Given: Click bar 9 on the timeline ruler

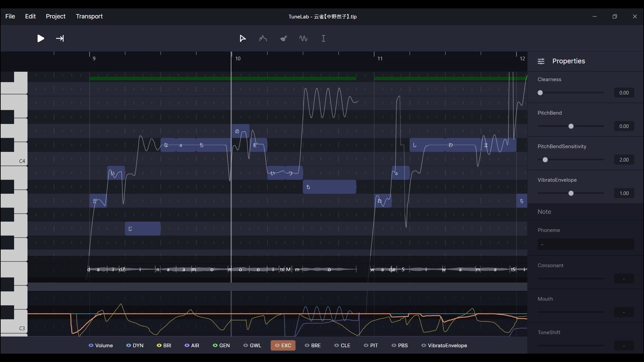Looking at the screenshot, I should (94, 59).
